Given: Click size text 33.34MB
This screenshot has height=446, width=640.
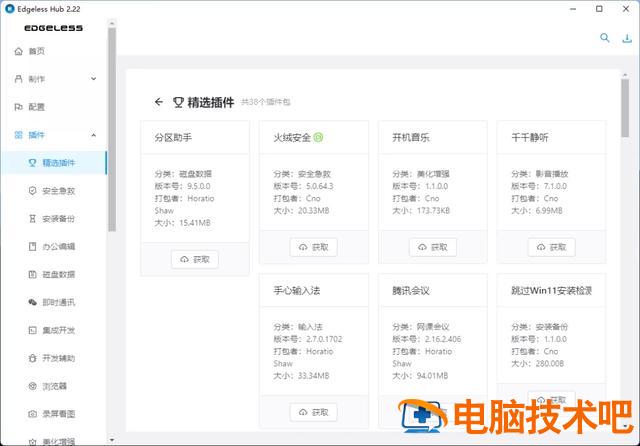Looking at the screenshot, I should tap(313, 376).
